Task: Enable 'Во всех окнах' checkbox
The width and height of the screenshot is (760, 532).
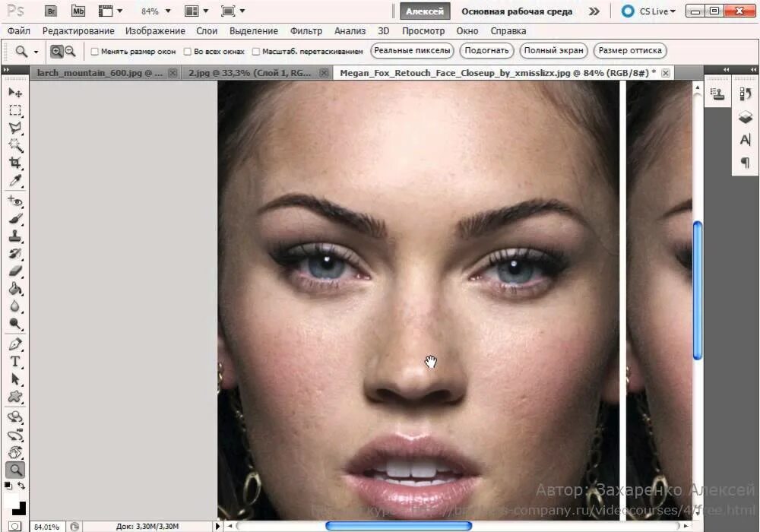Action: click(x=188, y=52)
